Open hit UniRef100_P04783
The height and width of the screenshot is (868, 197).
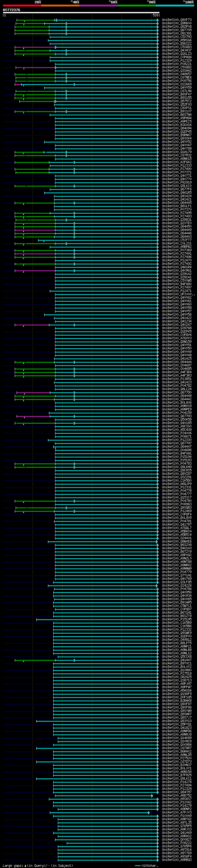pyautogui.click(x=176, y=464)
